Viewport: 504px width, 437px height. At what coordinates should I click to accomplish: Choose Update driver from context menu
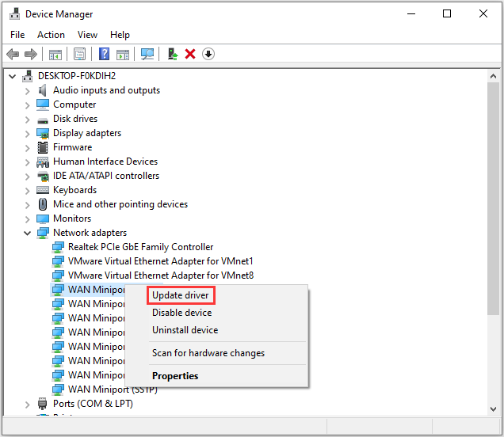[x=216, y=295]
